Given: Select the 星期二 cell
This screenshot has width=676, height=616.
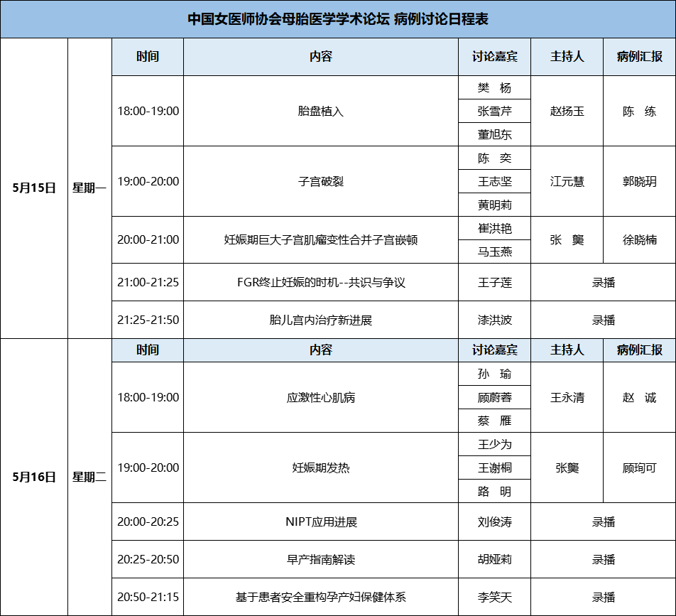Looking at the screenshot, I should click(89, 477).
